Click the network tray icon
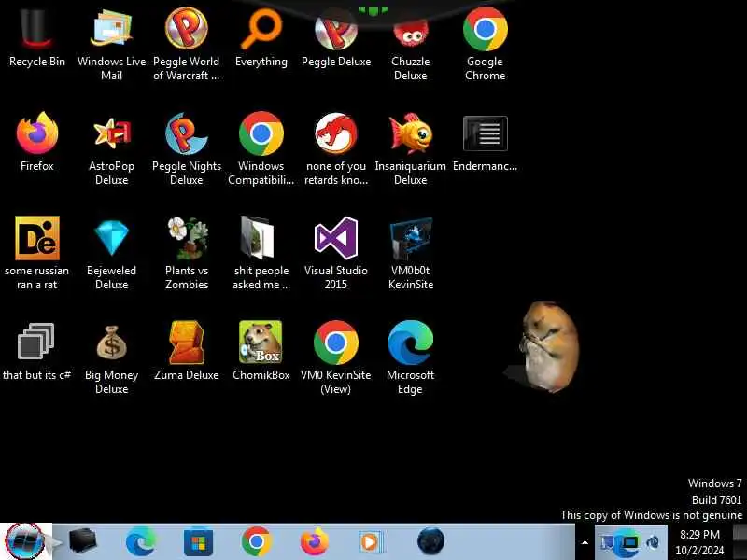Image resolution: width=747 pixels, height=560 pixels. pos(608,542)
